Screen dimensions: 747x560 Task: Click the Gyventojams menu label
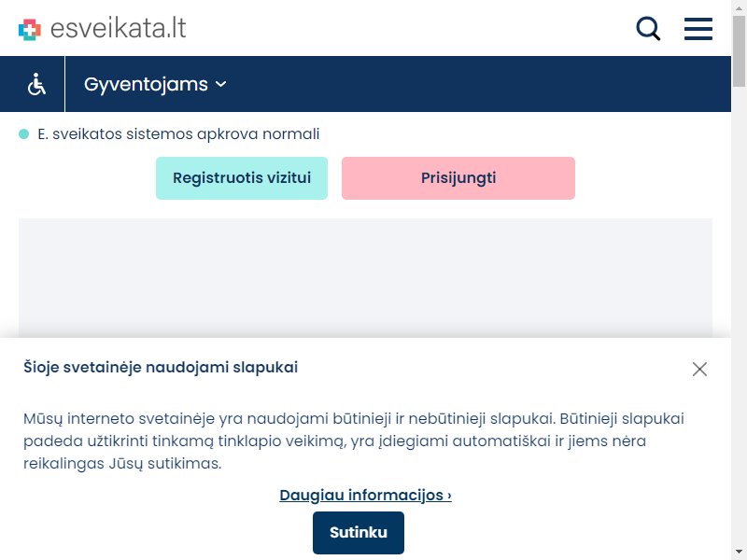click(x=146, y=84)
